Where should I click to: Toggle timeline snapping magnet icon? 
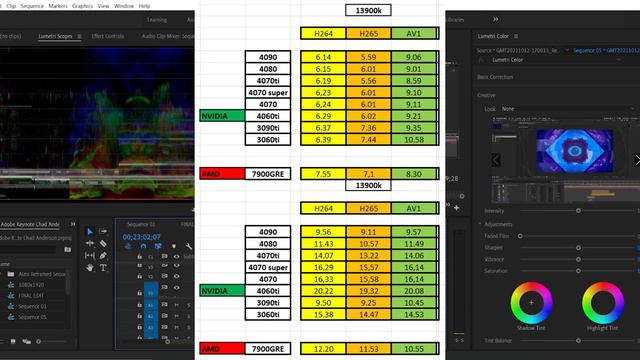click(143, 246)
